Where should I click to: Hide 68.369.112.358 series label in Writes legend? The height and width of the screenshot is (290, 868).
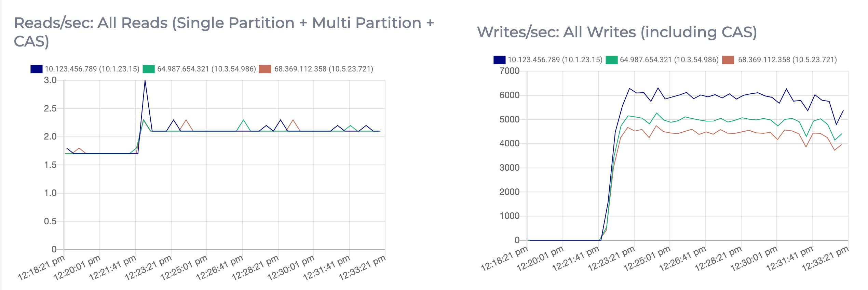(x=787, y=60)
